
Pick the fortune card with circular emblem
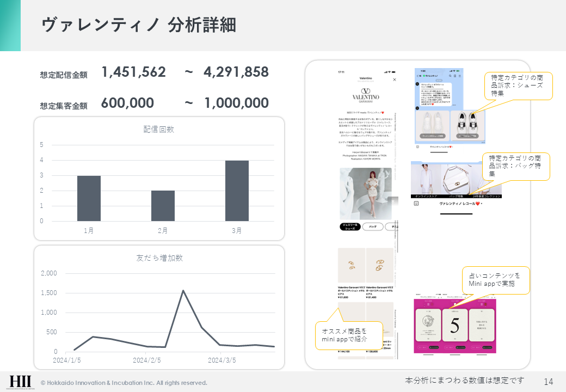pyautogui.click(x=428, y=325)
